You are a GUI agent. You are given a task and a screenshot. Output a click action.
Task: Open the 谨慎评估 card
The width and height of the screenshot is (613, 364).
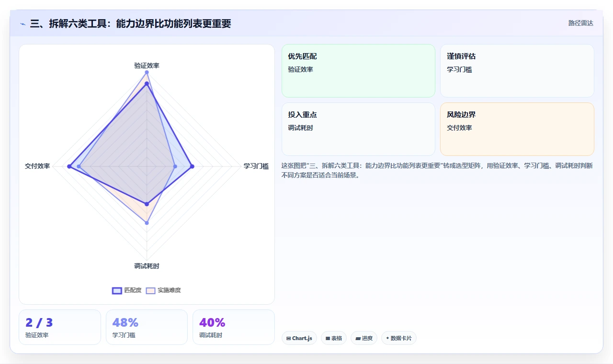click(x=517, y=71)
